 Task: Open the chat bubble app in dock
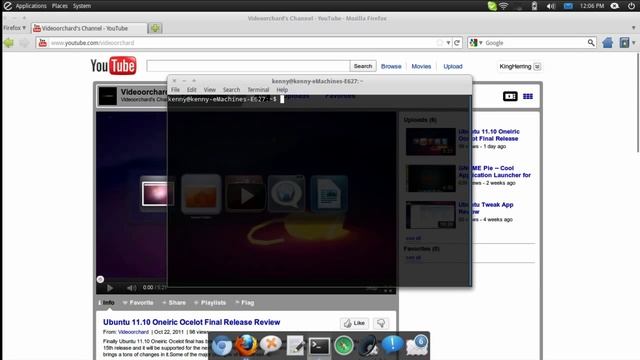(x=271, y=345)
